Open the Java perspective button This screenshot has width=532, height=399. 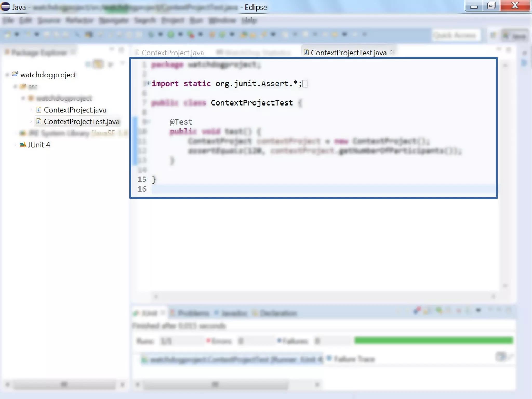click(x=515, y=36)
